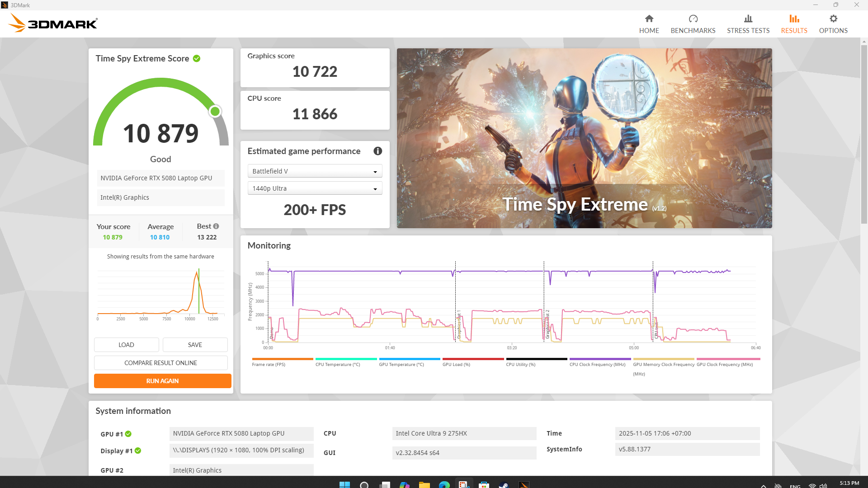Image resolution: width=868 pixels, height=488 pixels.
Task: Click the info icon next to Best score
Action: pos(216,226)
